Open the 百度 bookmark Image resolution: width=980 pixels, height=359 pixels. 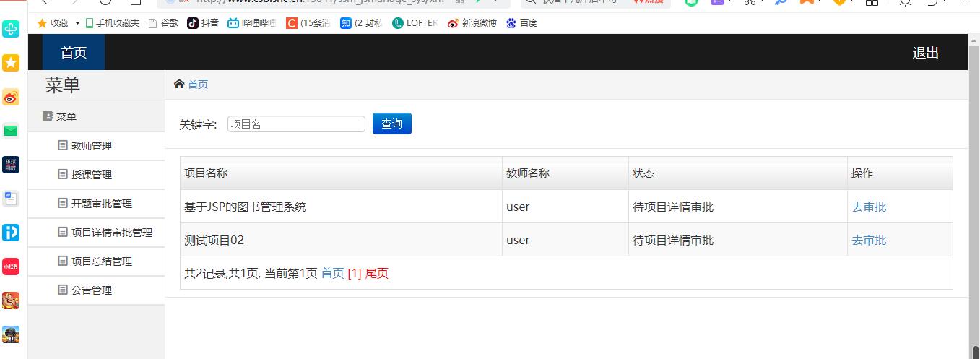point(522,23)
